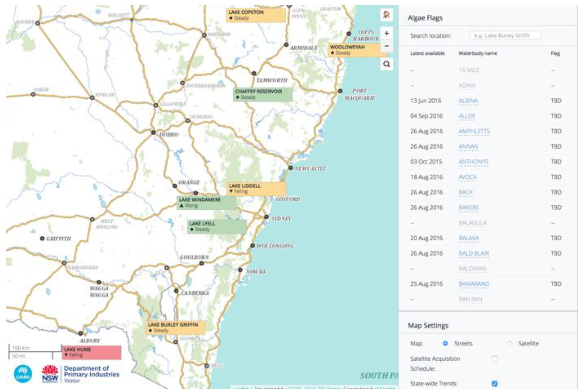
Task: Click the user avatar icon on map
Action: (x=386, y=15)
